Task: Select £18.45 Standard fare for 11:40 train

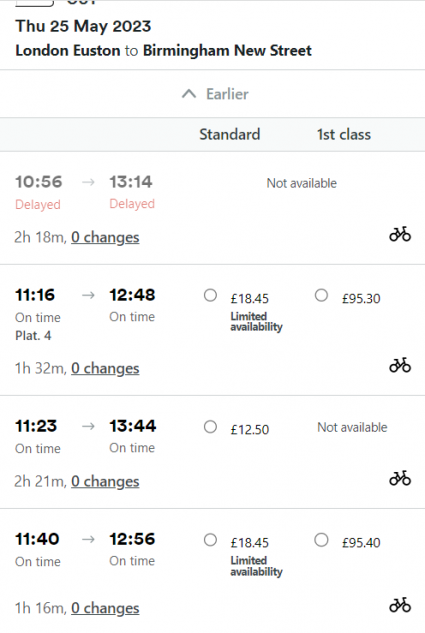Action: coord(210,540)
